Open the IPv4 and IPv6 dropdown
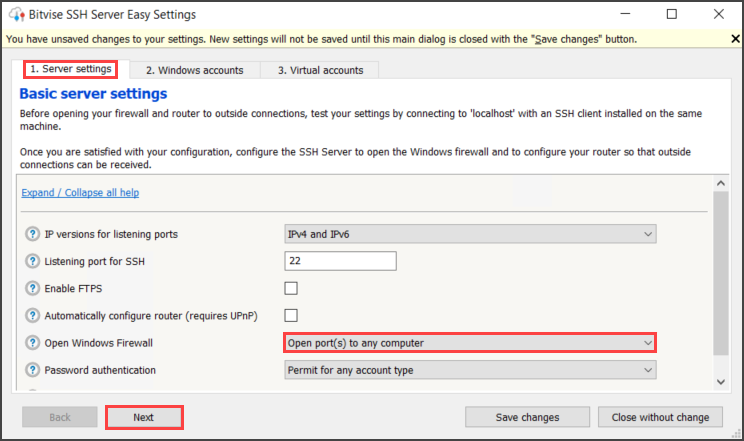The width and height of the screenshot is (744, 441). 470,234
